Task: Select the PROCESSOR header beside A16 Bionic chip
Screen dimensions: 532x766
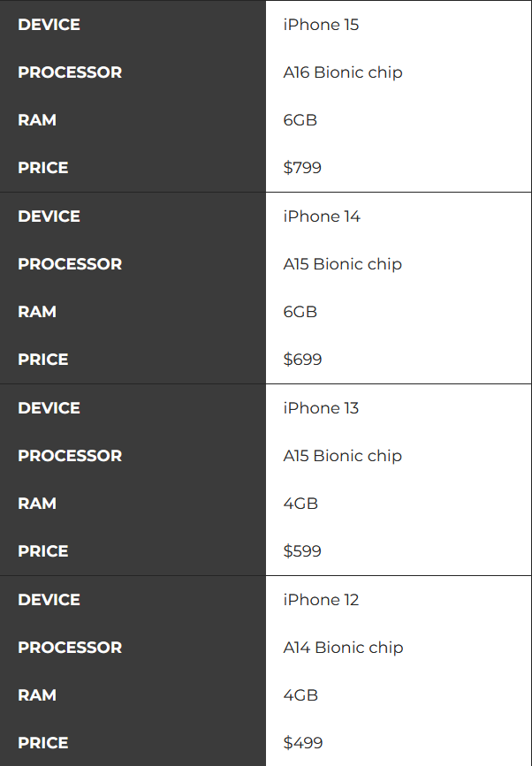Action: pos(70,72)
